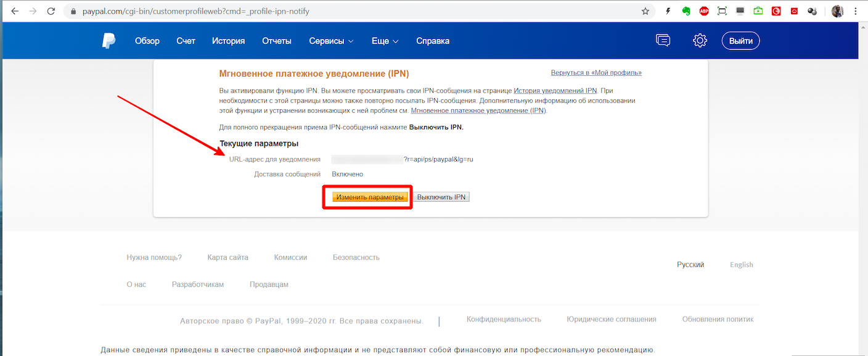
Task: Click the PayPal logo in header
Action: coord(108,41)
